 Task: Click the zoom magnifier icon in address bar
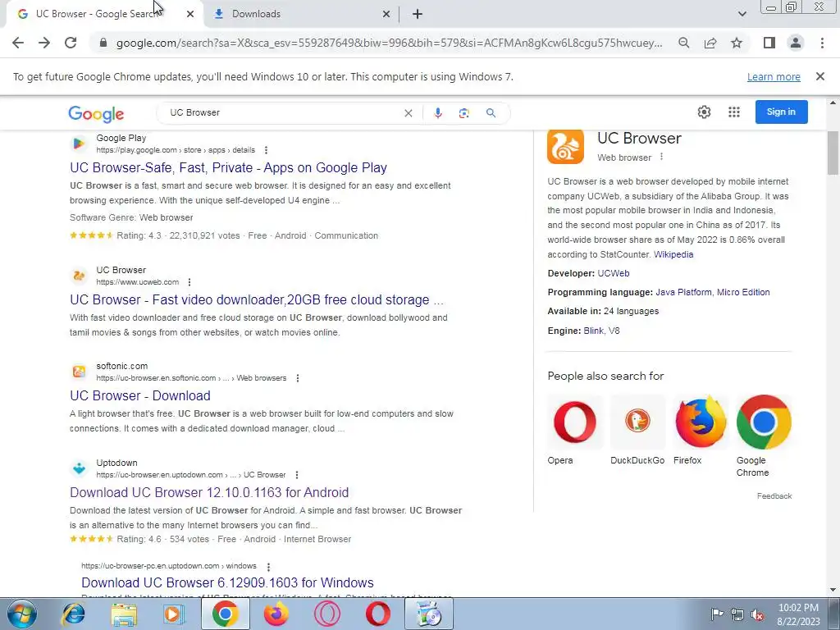[x=683, y=43]
